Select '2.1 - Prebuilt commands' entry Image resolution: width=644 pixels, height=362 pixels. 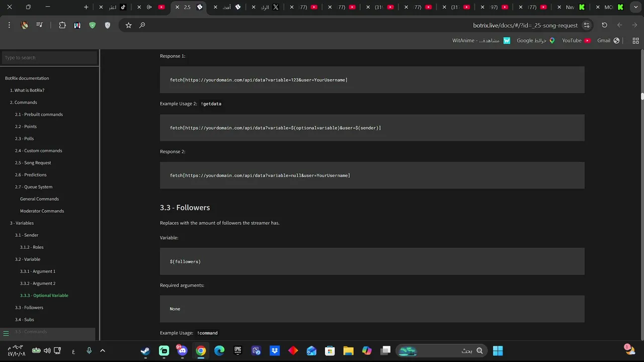[39, 115]
